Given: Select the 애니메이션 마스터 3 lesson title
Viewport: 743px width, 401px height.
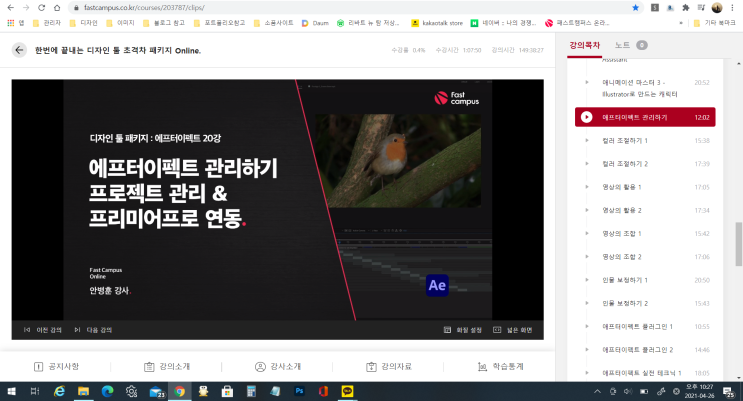Looking at the screenshot, I should [640, 88].
